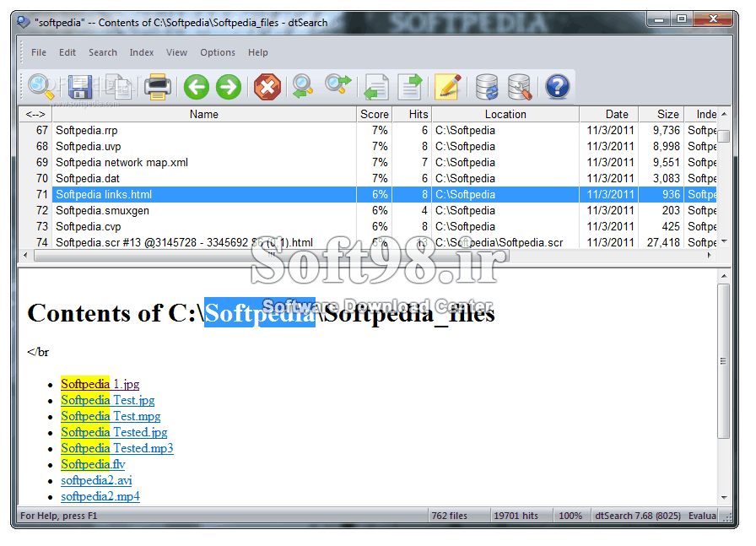
Task: Stop the operation with the red X icon
Action: [x=267, y=87]
